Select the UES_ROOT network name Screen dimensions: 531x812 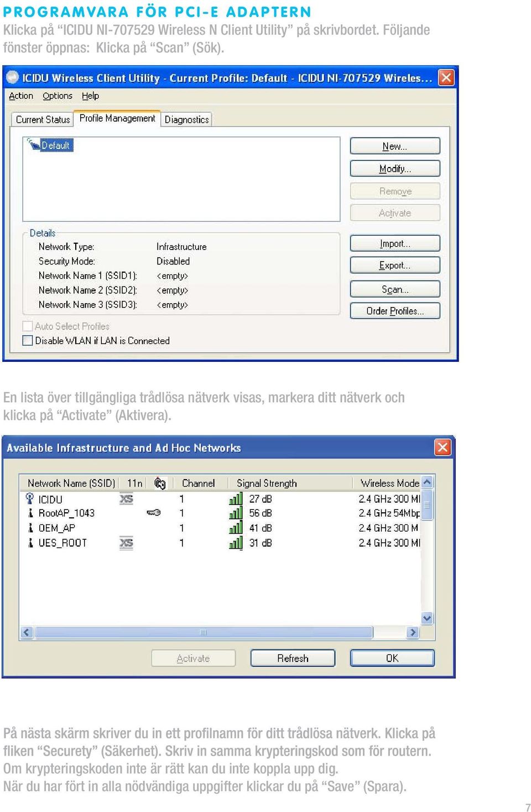(x=63, y=543)
